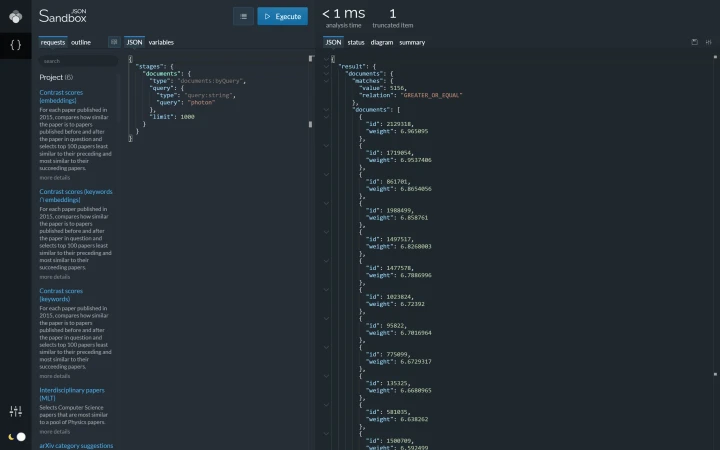Fold the object containing id 581035
The width and height of the screenshot is (720, 450).
(326, 405)
